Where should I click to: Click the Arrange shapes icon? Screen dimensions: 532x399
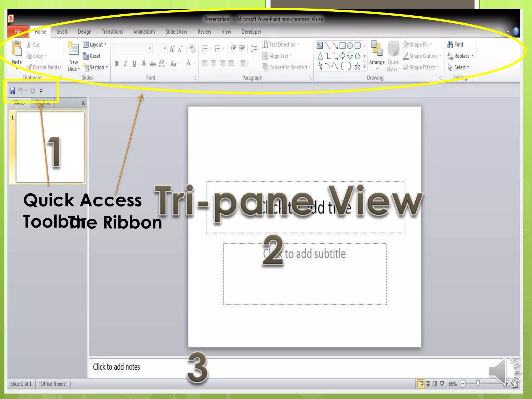point(377,49)
